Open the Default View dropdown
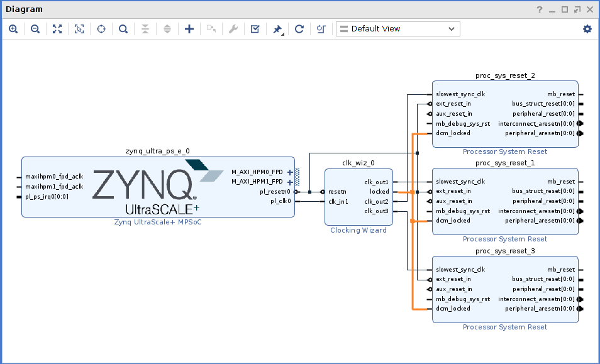The width and height of the screenshot is (600, 364). [398, 29]
